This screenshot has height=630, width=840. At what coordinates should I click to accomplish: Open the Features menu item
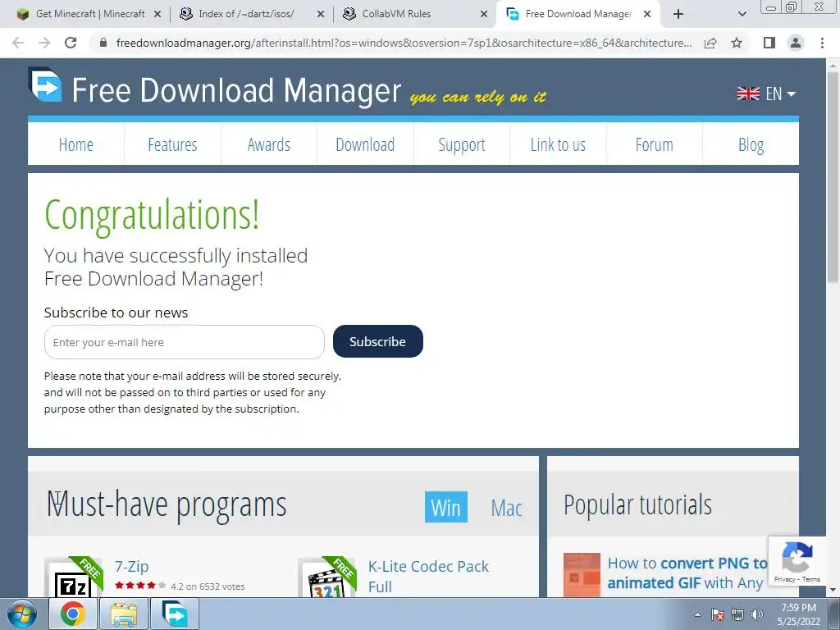pos(172,144)
